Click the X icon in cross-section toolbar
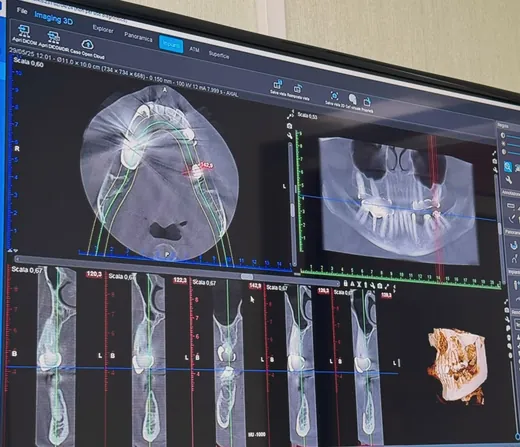Image resolution: width=520 pixels, height=447 pixels. [x=359, y=284]
